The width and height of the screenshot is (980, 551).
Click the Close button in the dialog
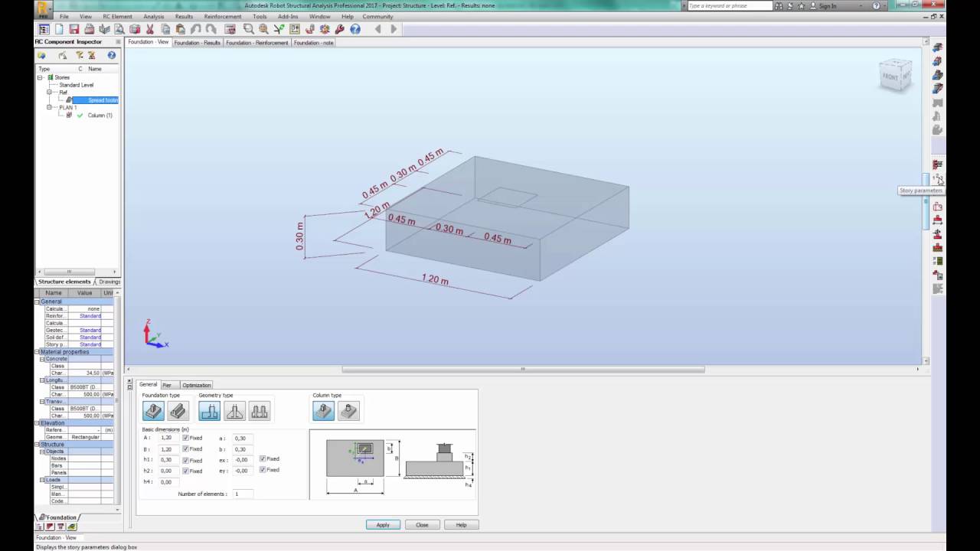coord(422,525)
